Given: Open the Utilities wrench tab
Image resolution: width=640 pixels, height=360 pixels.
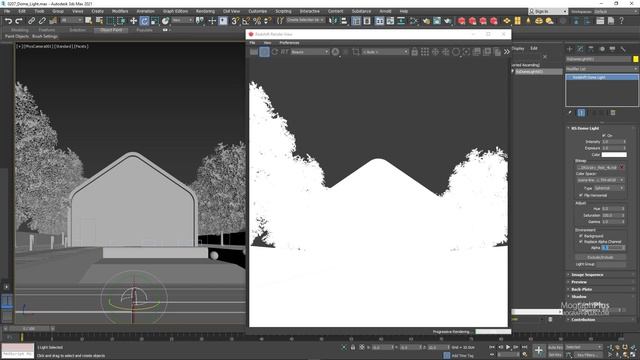Looking at the screenshot, I should 623,49.
